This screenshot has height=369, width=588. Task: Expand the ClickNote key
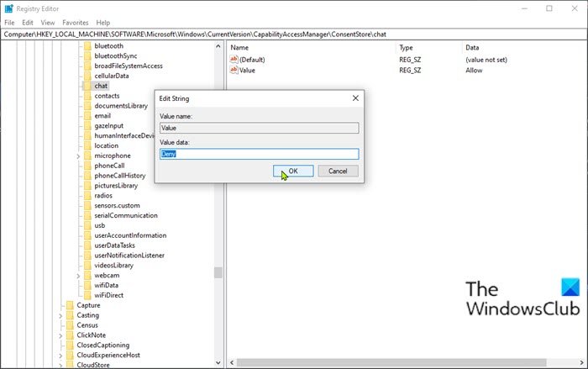click(60, 336)
